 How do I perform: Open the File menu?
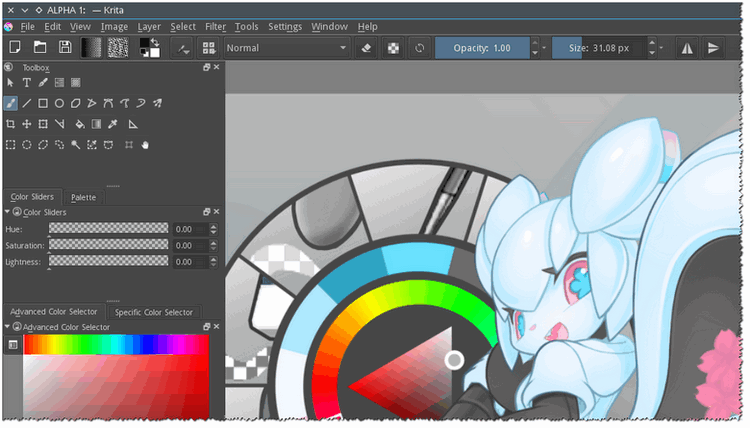(28, 27)
